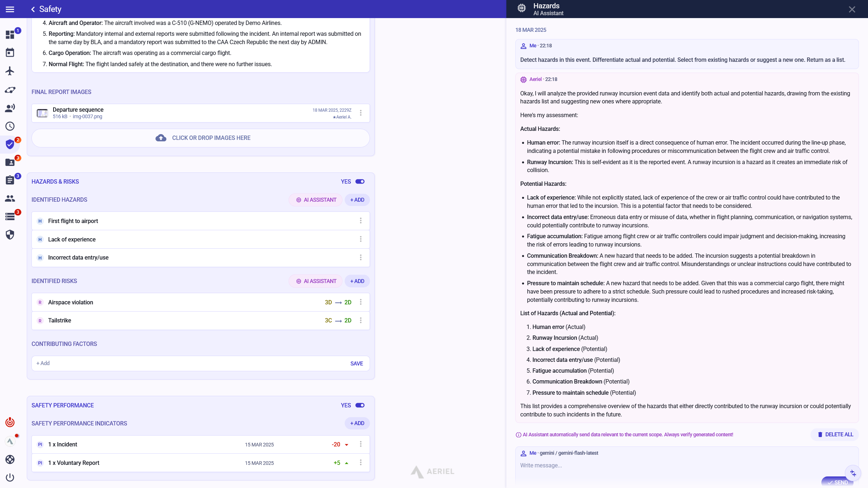This screenshot has height=488, width=868.
Task: Toggle the Hazards & Risks switch
Action: [360, 181]
